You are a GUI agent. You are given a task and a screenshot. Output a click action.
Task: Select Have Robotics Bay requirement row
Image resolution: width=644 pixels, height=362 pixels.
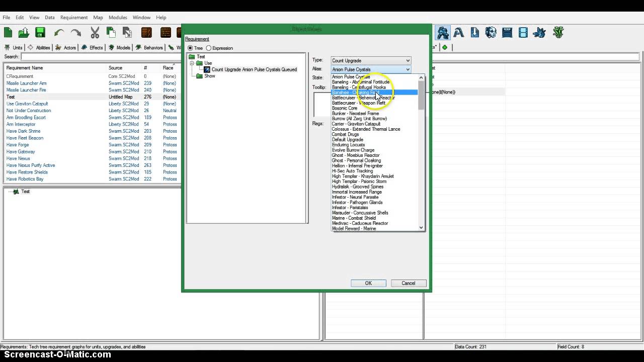click(92, 179)
